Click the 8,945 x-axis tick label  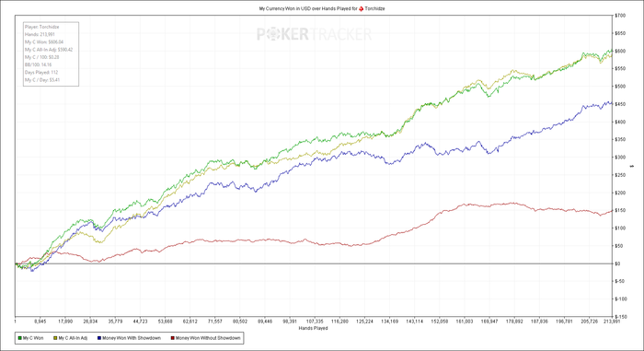(40, 322)
